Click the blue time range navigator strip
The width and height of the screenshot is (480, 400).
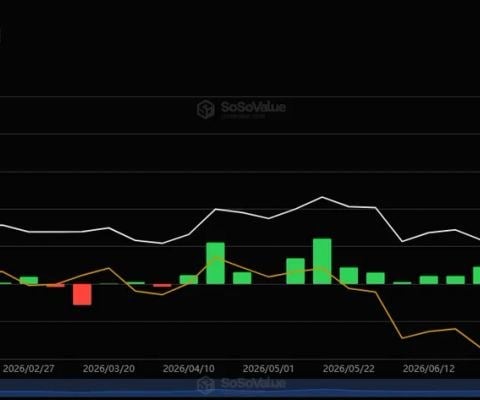pos(240,388)
